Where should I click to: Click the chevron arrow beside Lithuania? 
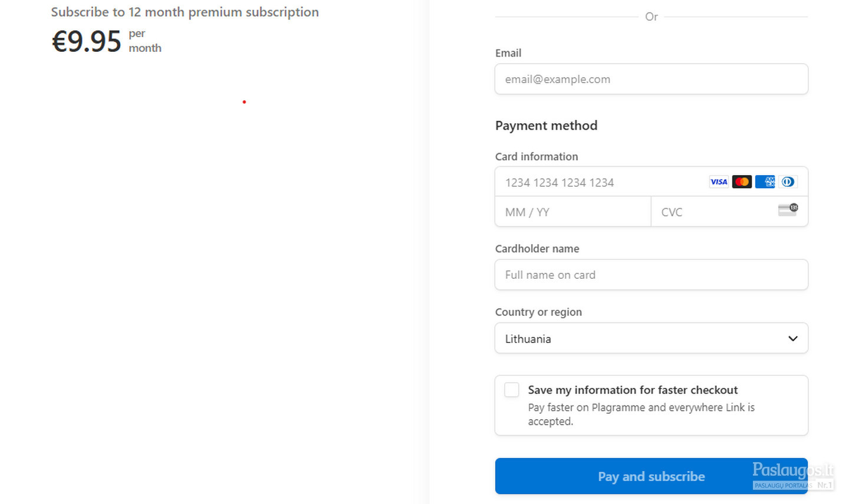pyautogui.click(x=793, y=338)
